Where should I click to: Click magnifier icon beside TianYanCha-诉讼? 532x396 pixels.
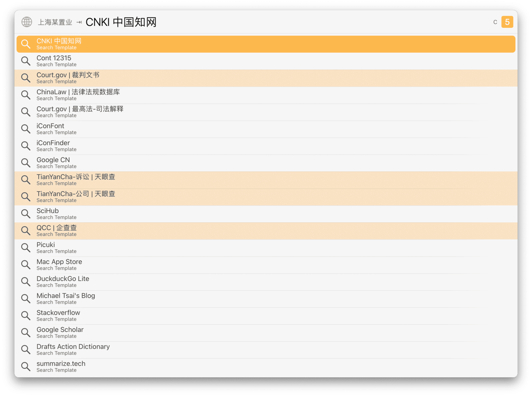tap(26, 180)
